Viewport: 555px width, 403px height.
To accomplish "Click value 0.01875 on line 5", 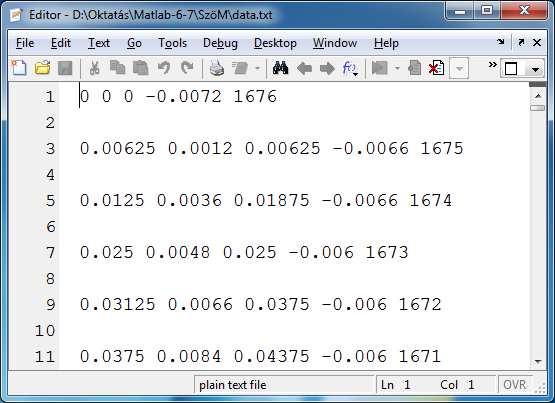I will (271, 200).
